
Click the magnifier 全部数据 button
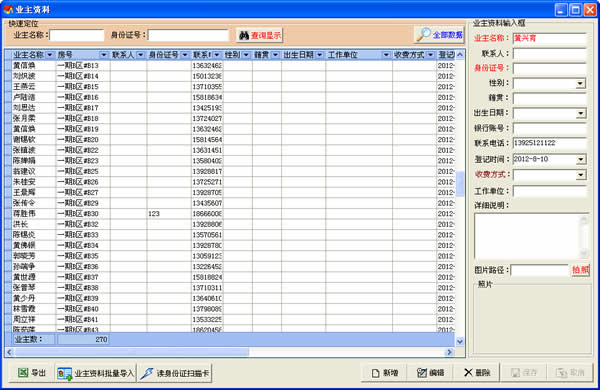click(x=439, y=35)
